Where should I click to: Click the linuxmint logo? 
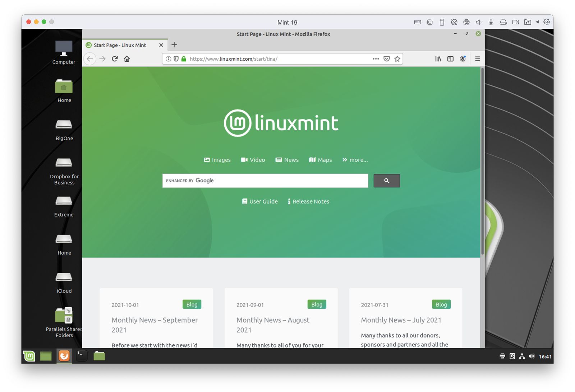pyautogui.click(x=281, y=123)
